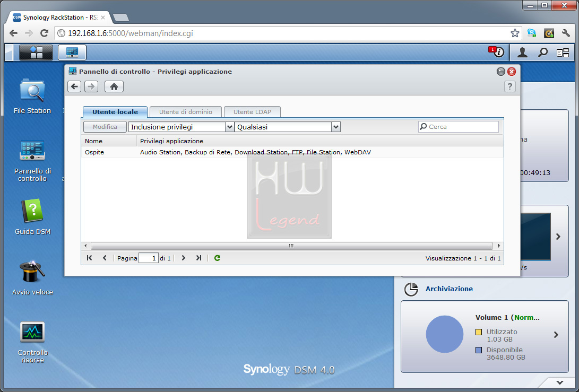Click the Privilegi applicazione column header
The height and width of the screenshot is (392, 579).
coord(320,141)
